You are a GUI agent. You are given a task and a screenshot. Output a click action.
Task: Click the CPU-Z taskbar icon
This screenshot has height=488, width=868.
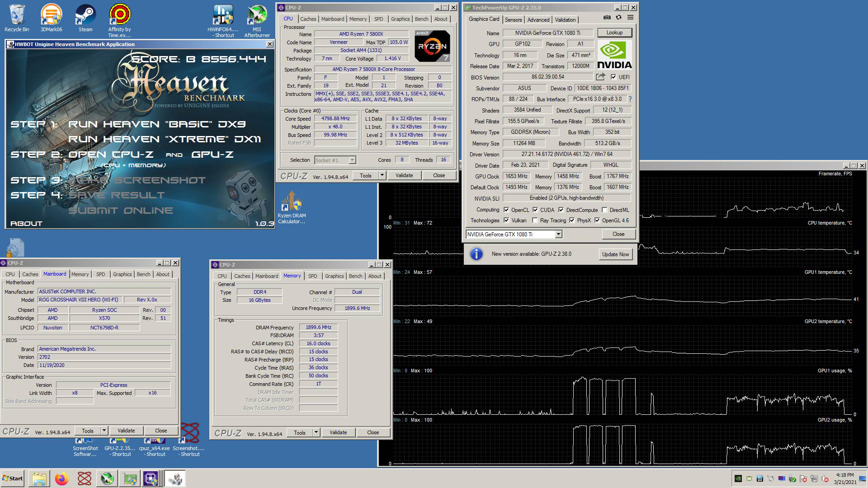[x=151, y=479]
